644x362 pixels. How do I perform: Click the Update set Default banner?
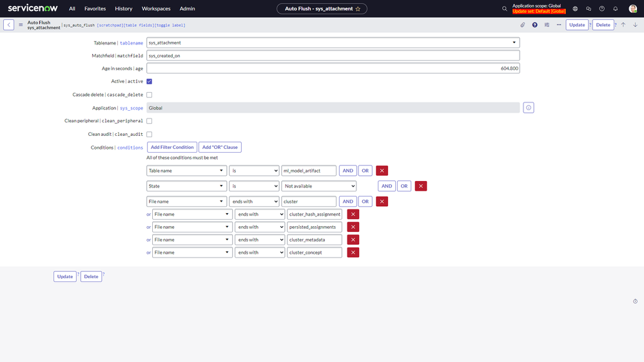[539, 12]
